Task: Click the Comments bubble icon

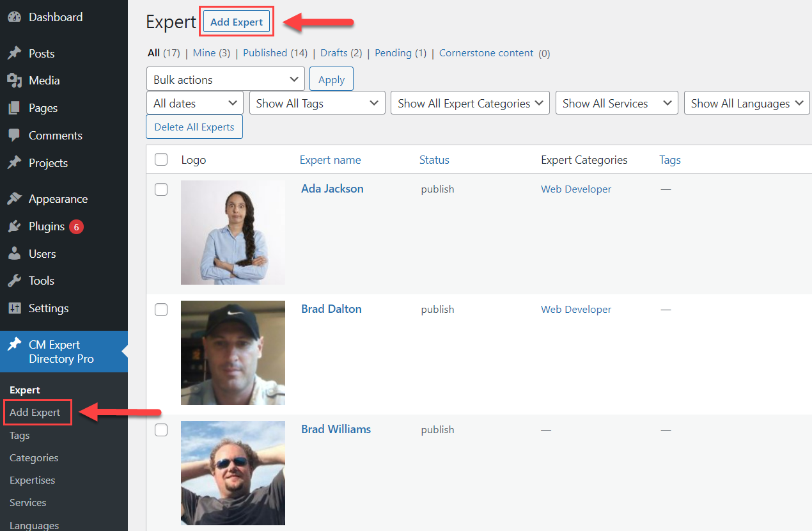Action: (15, 136)
